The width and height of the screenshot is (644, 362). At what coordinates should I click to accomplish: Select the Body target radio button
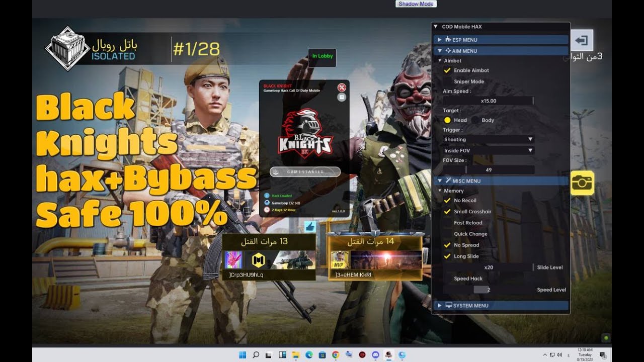click(x=475, y=120)
